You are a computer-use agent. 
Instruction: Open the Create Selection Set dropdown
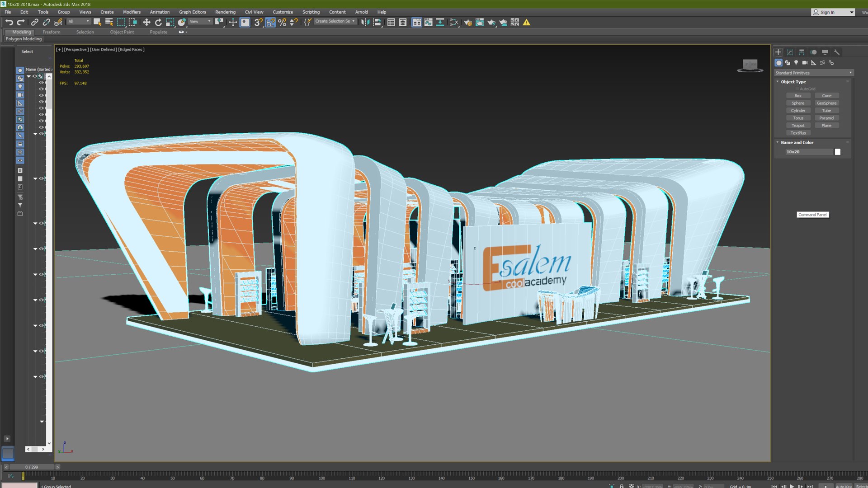click(335, 21)
